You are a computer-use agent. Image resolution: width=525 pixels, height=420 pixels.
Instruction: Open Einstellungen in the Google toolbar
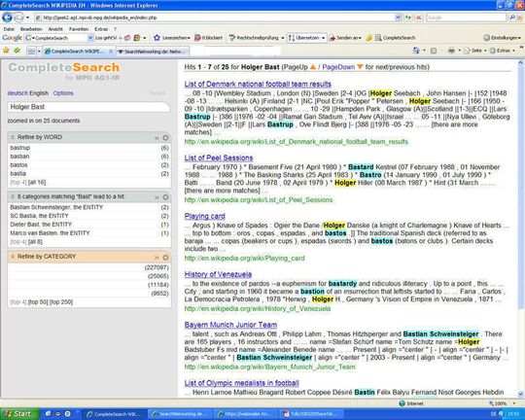(x=503, y=38)
